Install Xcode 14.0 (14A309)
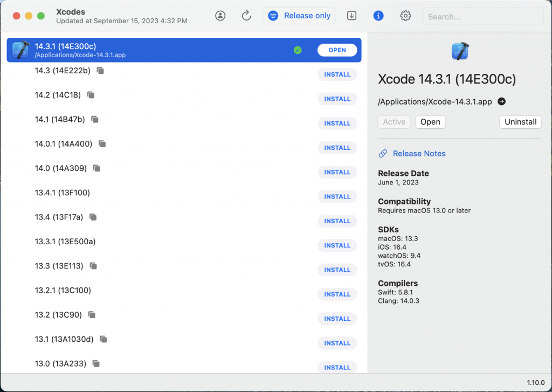The height and width of the screenshot is (392, 552). coord(337,172)
